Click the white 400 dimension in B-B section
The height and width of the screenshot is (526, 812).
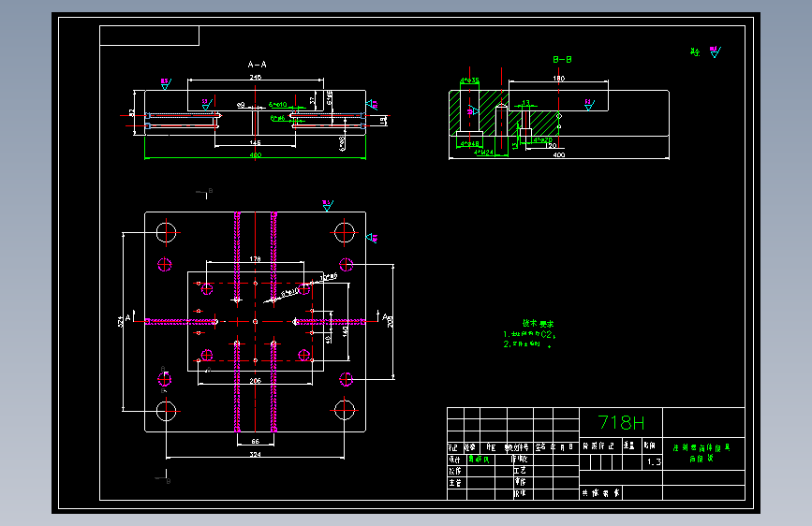559,154
